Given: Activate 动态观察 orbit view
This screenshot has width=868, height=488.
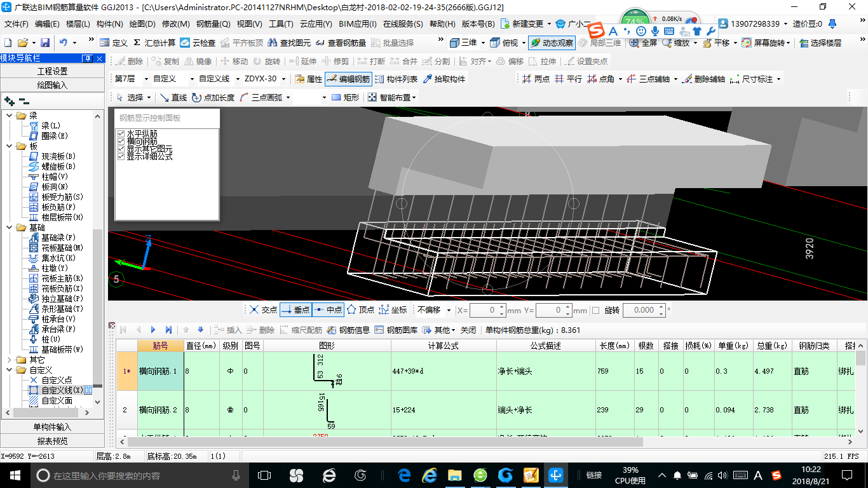Looking at the screenshot, I should [552, 43].
